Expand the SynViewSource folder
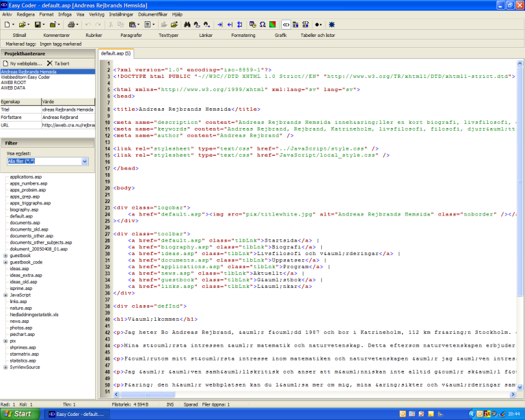 coord(5,367)
